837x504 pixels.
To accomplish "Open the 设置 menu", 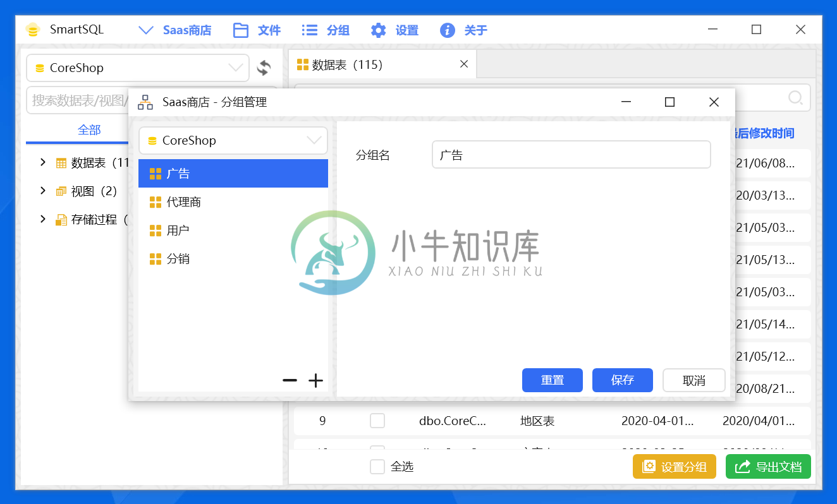I will pos(394,30).
